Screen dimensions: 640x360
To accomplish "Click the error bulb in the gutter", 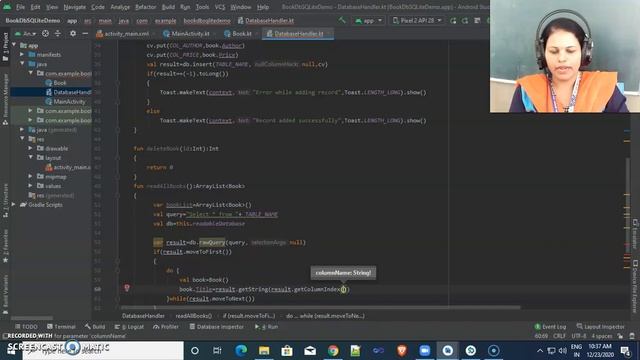I will [127, 288].
